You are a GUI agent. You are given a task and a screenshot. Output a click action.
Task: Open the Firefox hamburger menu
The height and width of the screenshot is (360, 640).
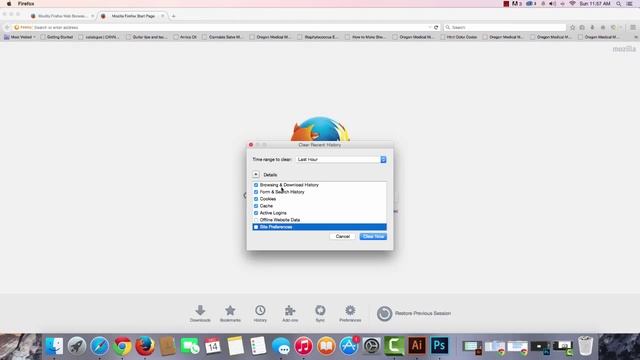(x=633, y=27)
